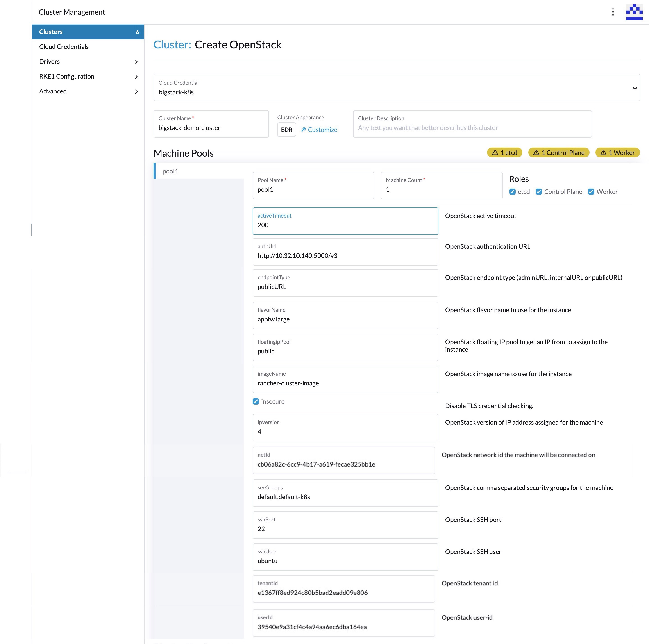The width and height of the screenshot is (649, 644).
Task: Click the Cluster Management header title
Action: pyautogui.click(x=72, y=12)
